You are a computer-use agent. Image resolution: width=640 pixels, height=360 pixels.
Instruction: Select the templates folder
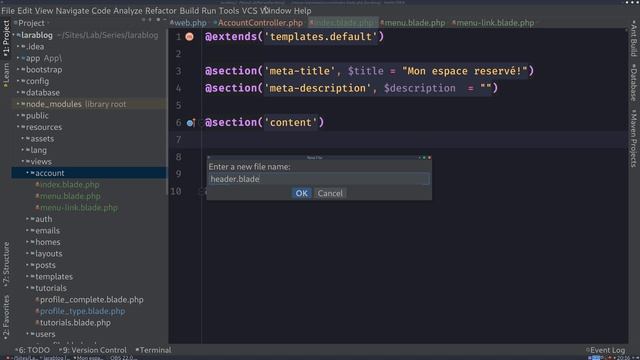(54, 277)
